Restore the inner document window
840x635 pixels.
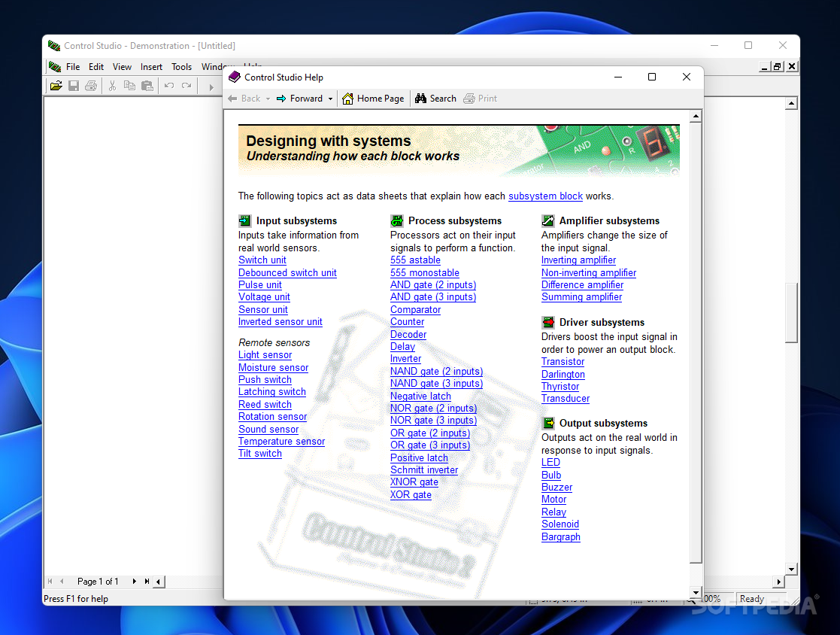point(778,66)
